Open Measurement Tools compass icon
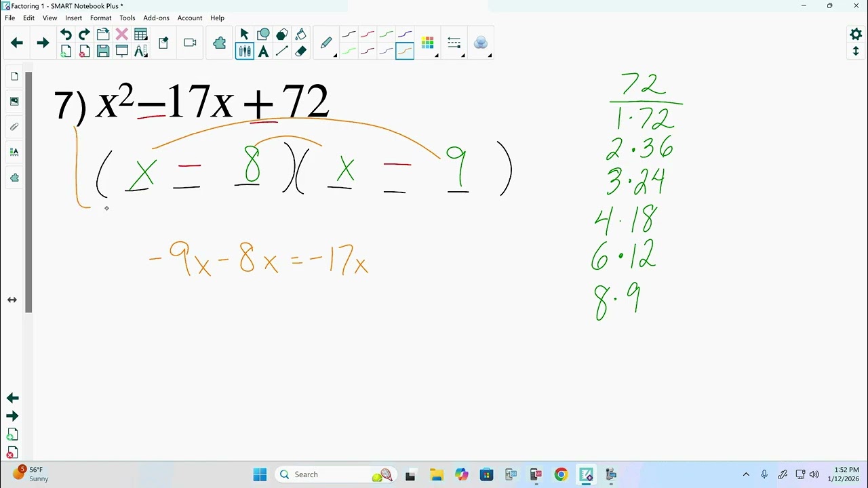 click(x=140, y=51)
